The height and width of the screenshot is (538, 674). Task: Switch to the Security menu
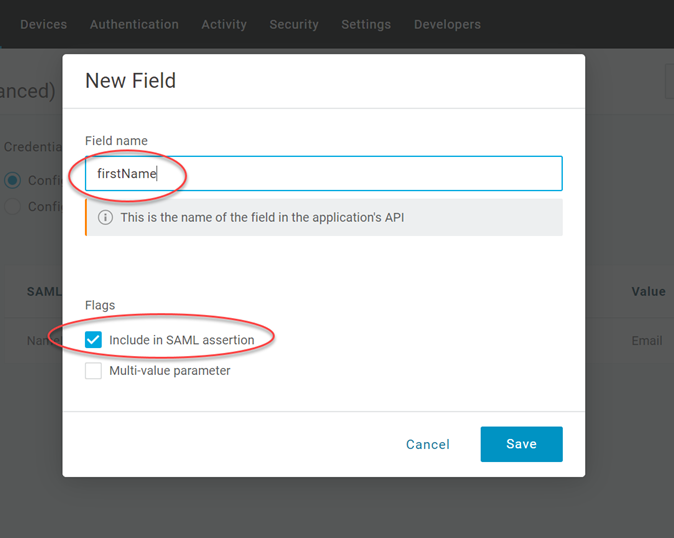(x=294, y=24)
